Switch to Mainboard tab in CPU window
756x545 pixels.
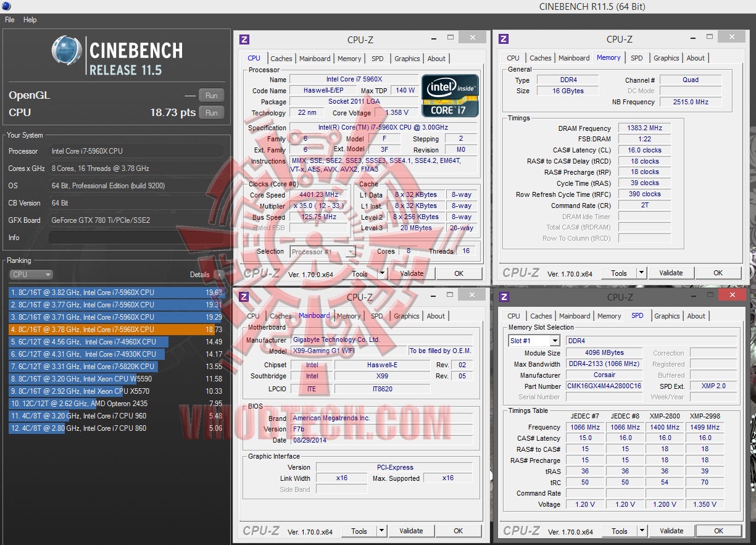(x=315, y=59)
